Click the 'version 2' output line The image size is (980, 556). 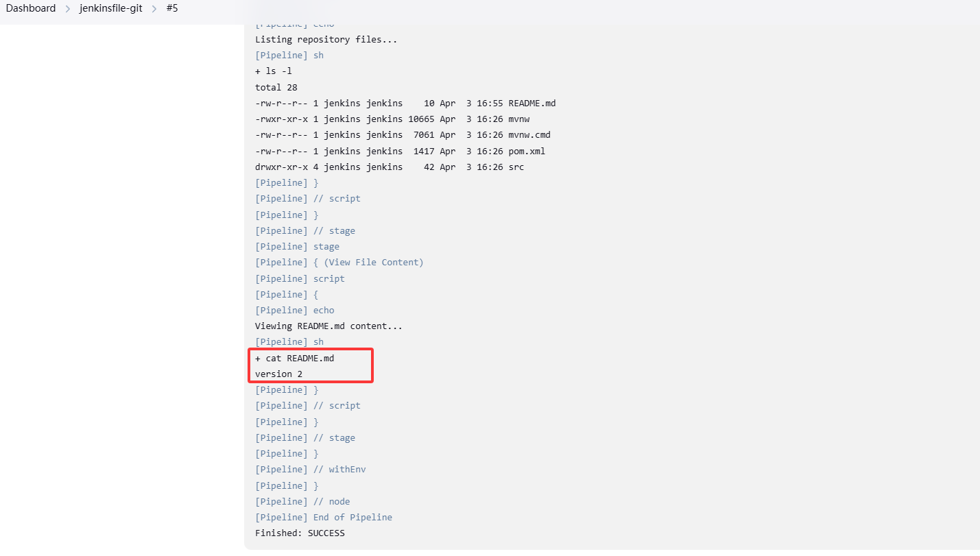pyautogui.click(x=278, y=374)
